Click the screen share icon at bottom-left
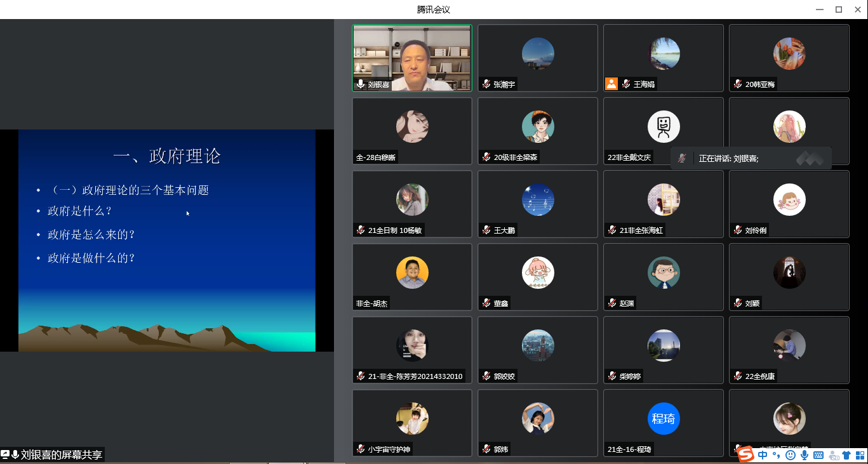The image size is (868, 464). tap(5, 454)
